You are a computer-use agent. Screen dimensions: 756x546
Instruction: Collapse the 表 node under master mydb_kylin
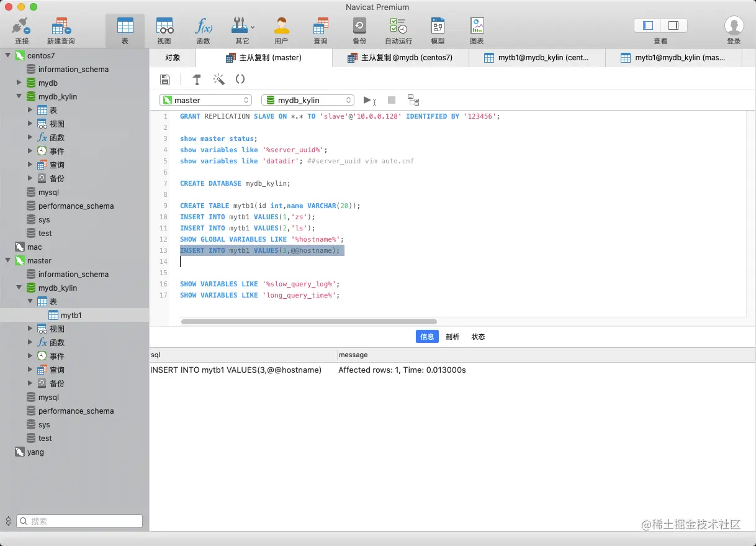pyautogui.click(x=30, y=301)
